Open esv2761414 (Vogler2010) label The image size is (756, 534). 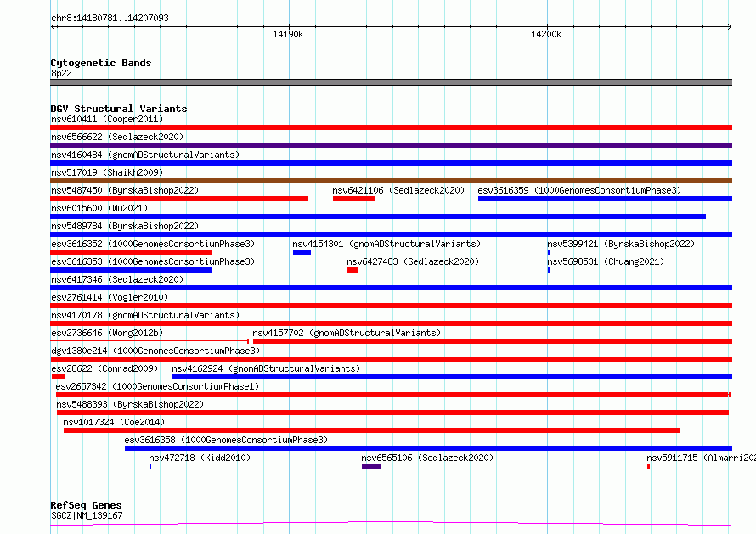(x=110, y=297)
